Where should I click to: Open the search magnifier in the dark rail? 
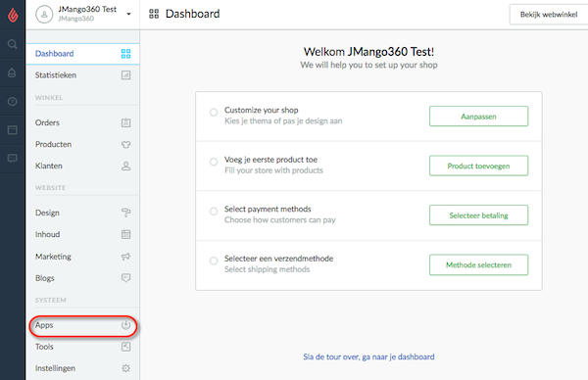[x=13, y=44]
